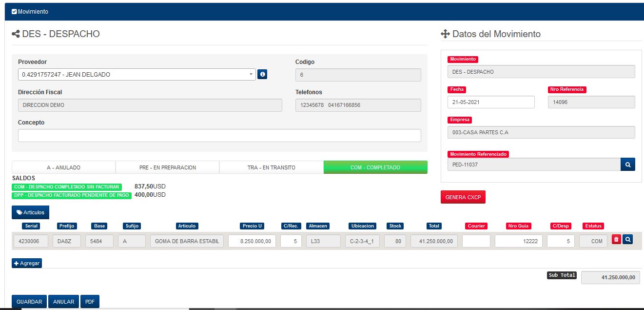Click the info icon beside Proveedor dropdown

(x=262, y=74)
